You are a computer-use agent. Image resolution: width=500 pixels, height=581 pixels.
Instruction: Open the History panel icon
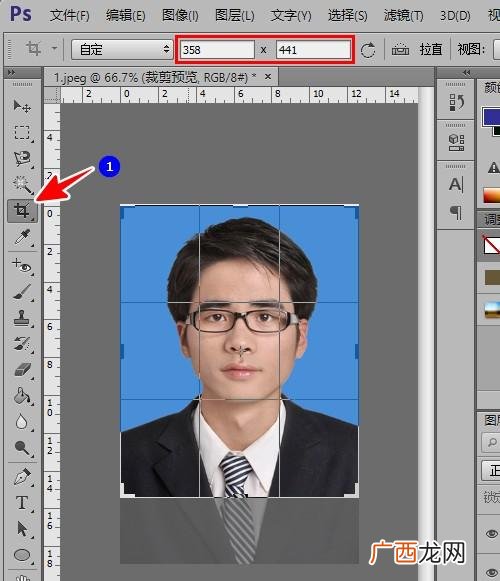coord(456,103)
